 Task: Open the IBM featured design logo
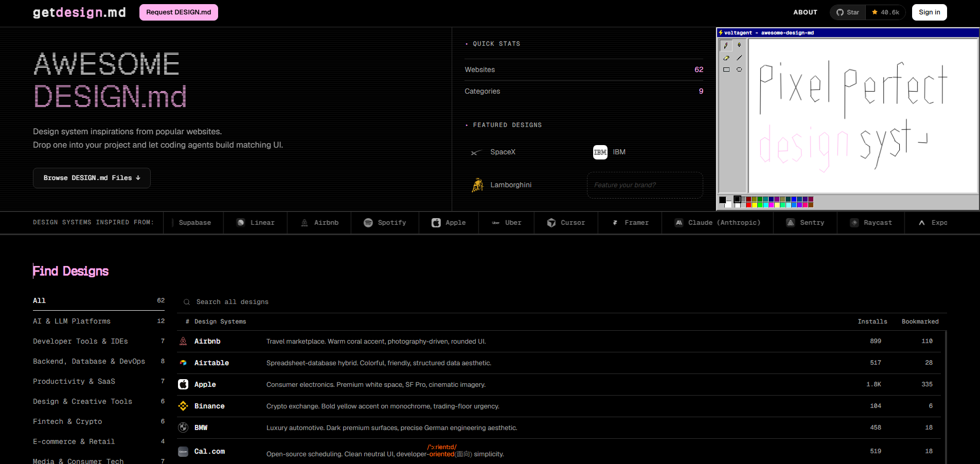[x=600, y=152]
